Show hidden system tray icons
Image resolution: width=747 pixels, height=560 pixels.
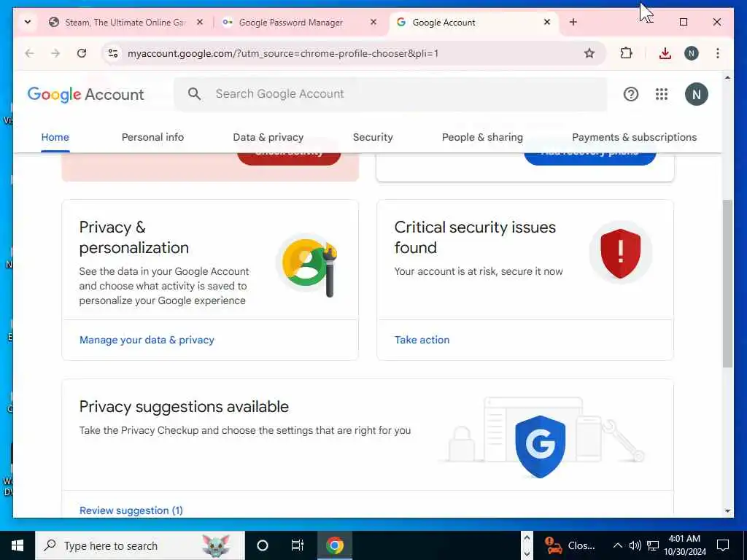tap(617, 545)
